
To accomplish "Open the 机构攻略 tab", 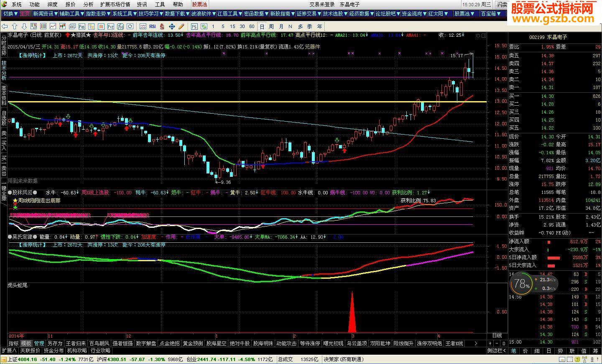I will (x=77, y=351).
